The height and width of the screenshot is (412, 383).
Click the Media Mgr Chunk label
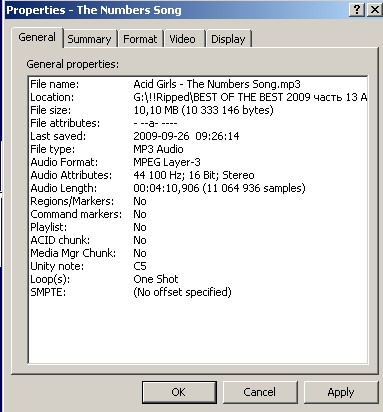point(73,253)
